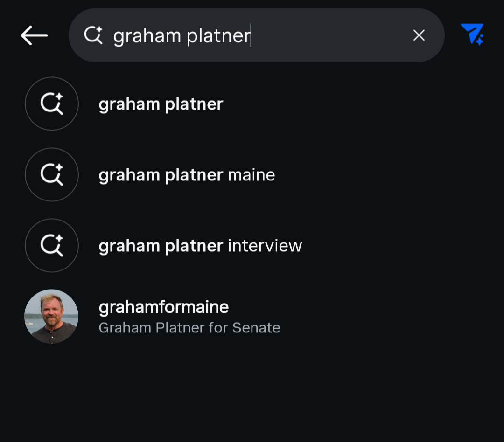Viewport: 504px width, 442px height.
Task: Click the AI search icon inside search bar
Action: [93, 35]
